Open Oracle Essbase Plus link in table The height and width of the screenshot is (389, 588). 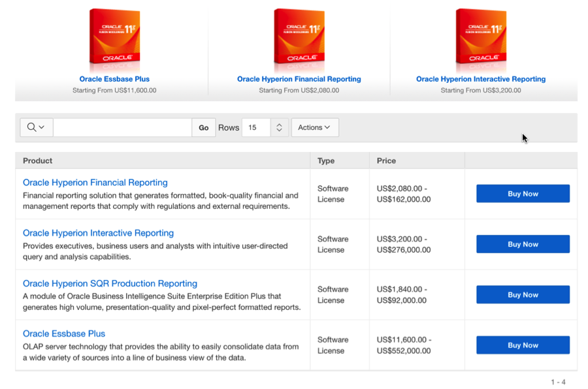click(64, 334)
